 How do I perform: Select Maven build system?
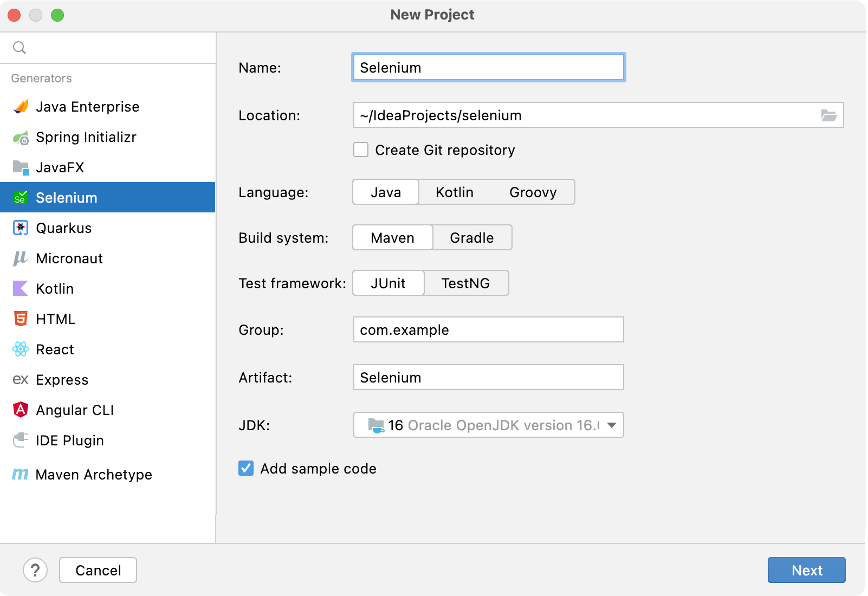393,238
